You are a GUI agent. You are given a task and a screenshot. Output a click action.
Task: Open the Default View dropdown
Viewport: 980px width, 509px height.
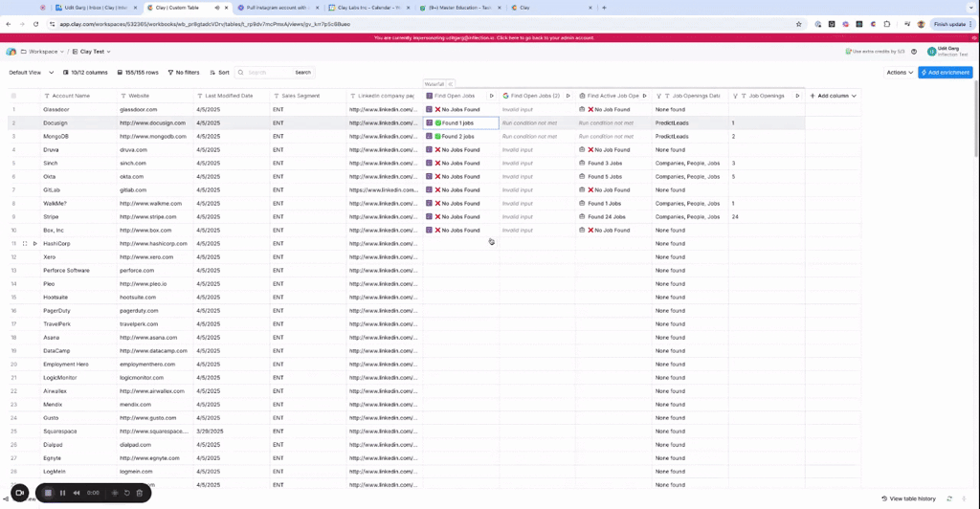pyautogui.click(x=29, y=73)
